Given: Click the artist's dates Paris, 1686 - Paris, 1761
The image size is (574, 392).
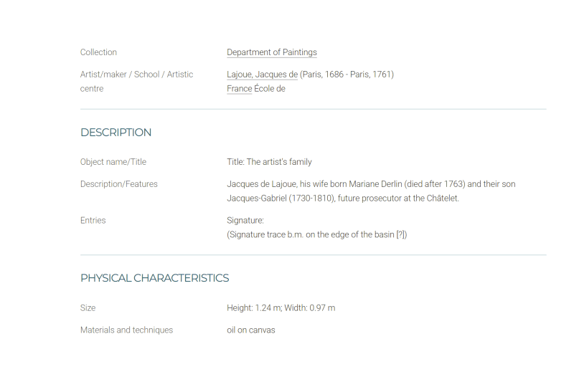Looking at the screenshot, I should (x=347, y=75).
